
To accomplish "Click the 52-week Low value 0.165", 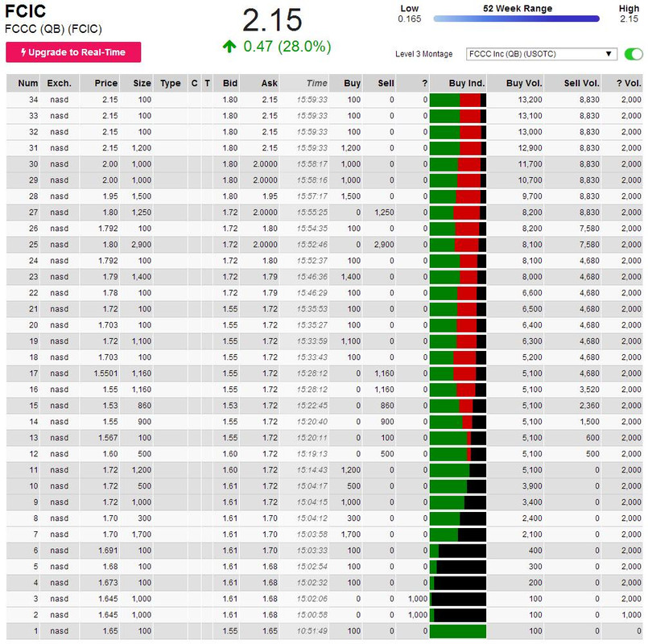I will click(410, 19).
